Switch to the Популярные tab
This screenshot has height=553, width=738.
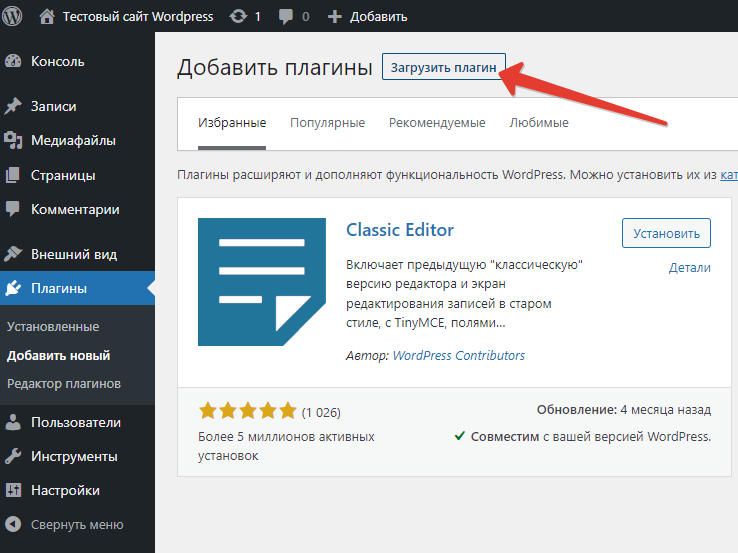point(328,123)
